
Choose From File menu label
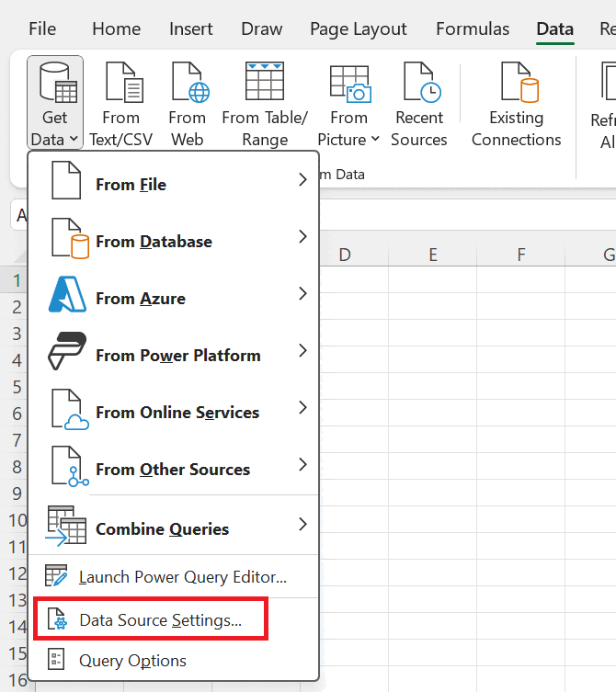click(131, 185)
